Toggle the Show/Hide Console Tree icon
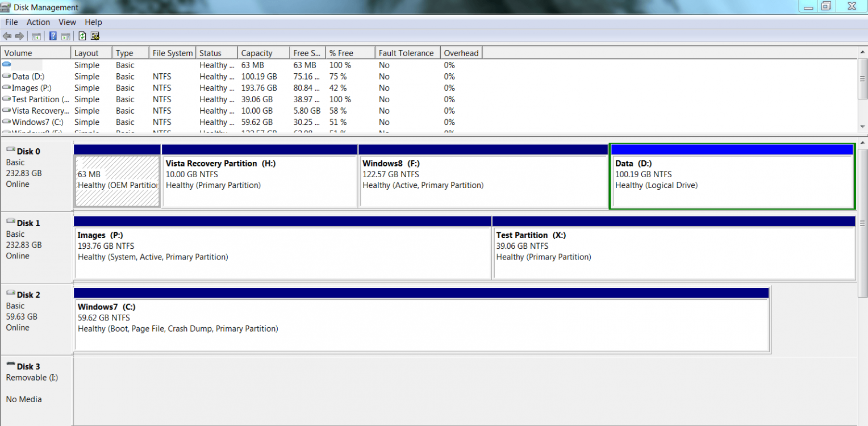This screenshot has height=426, width=868. pos(36,36)
